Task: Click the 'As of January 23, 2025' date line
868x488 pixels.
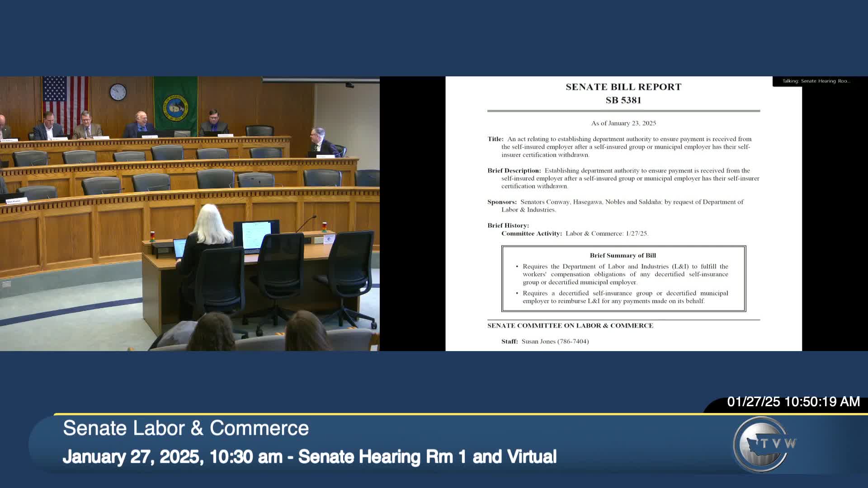Action: (623, 122)
